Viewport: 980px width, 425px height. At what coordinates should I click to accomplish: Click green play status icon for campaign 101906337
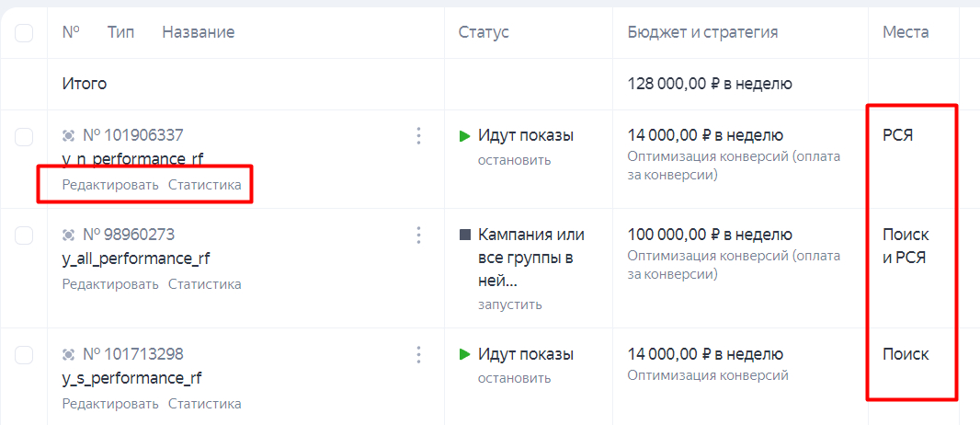(x=465, y=136)
